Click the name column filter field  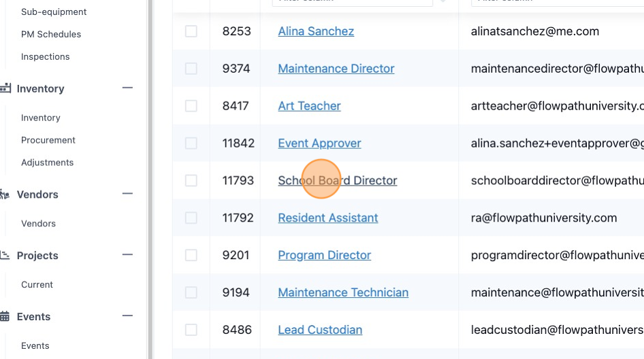tap(353, 3)
